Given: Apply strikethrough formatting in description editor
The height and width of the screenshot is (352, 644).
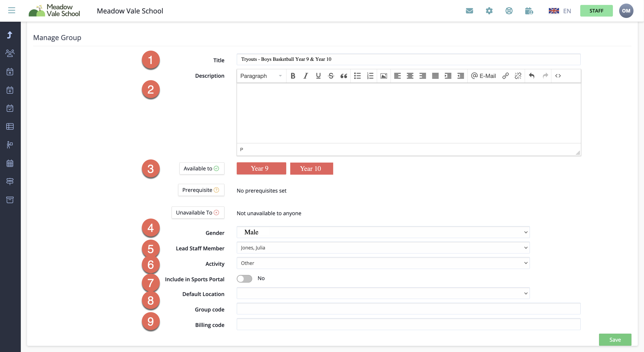Looking at the screenshot, I should tap(331, 76).
